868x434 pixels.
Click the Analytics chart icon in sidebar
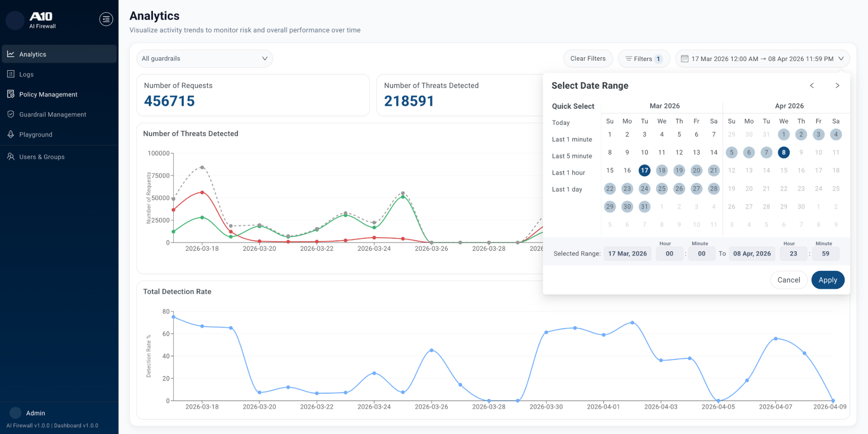(x=11, y=54)
